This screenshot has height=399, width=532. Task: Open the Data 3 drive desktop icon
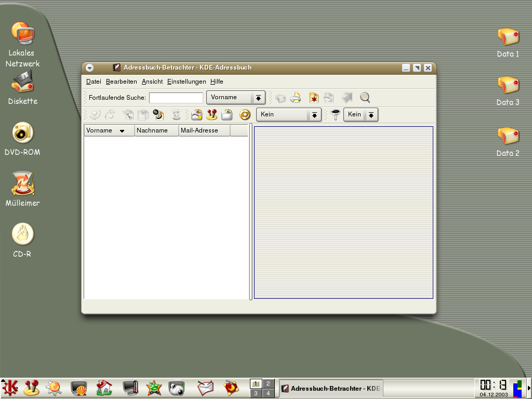(508, 91)
